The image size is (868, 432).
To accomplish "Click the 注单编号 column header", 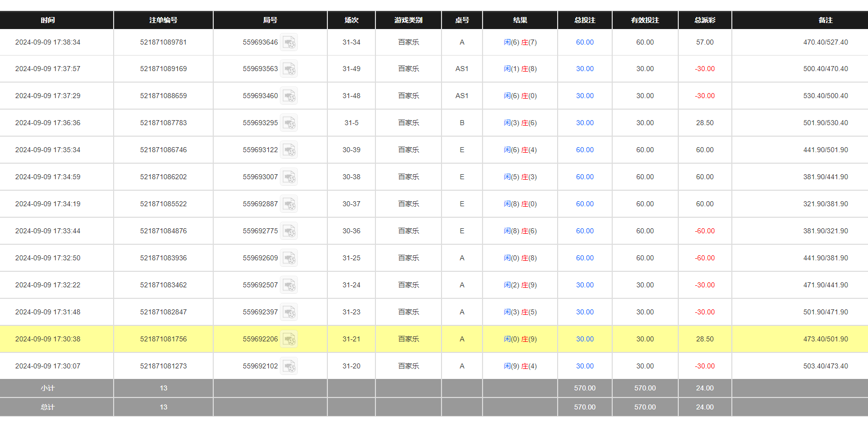I will point(163,20).
